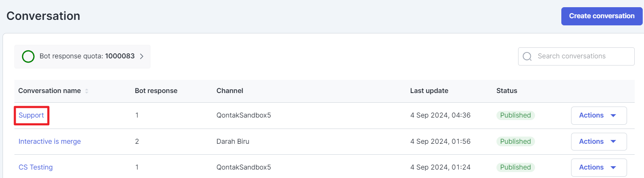Click the search magnifier icon
Screen dimensions: 644x178
(527, 56)
